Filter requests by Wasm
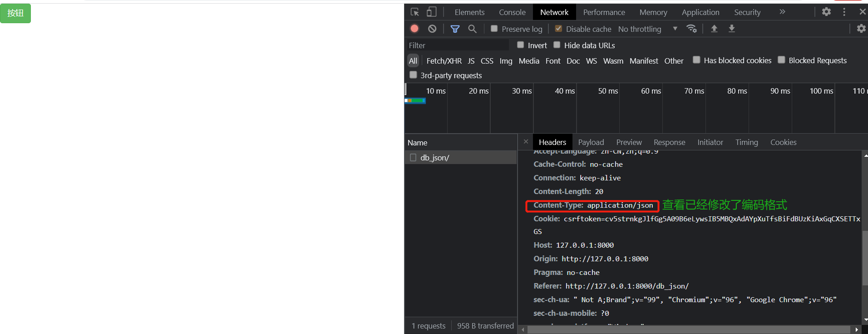 (613, 60)
